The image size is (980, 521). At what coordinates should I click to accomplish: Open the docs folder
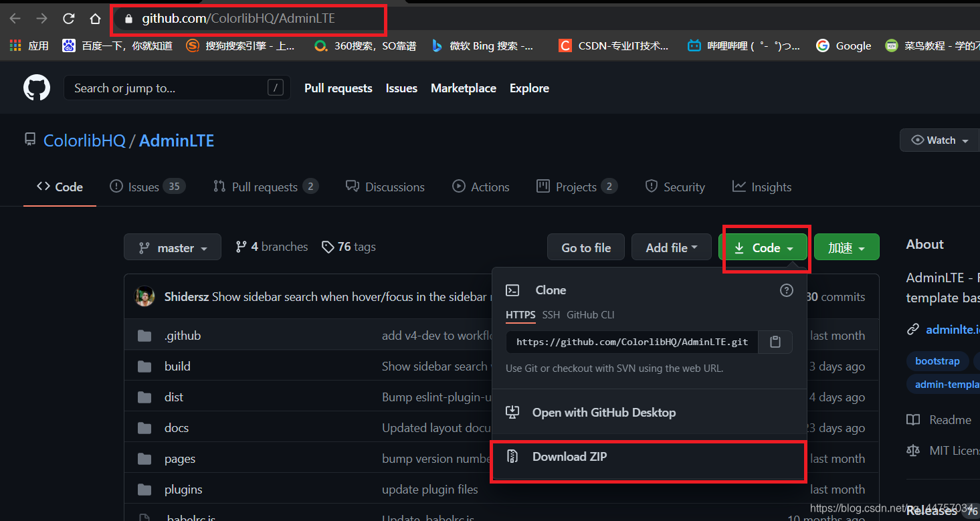coord(177,428)
